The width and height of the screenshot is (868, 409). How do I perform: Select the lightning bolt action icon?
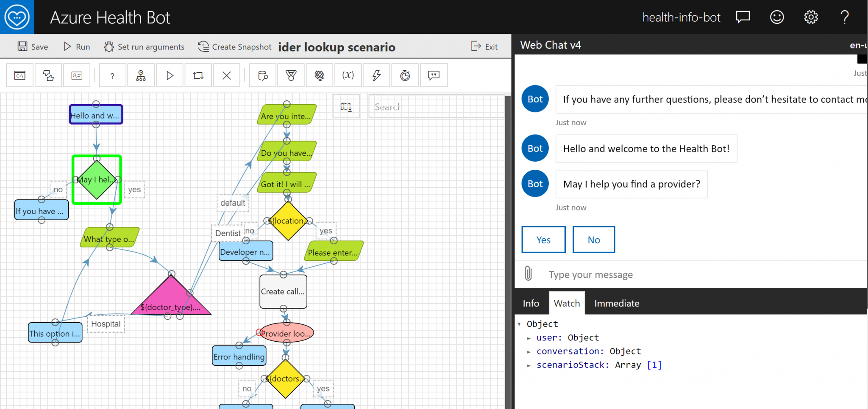(376, 75)
